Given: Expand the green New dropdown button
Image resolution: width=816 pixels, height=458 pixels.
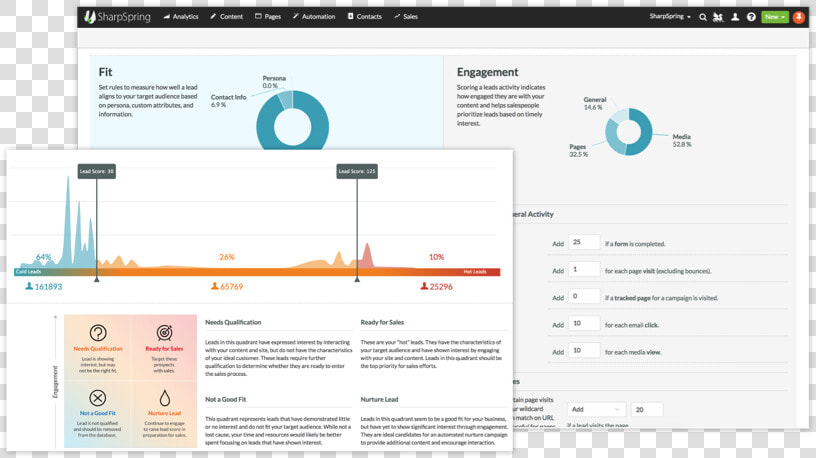Looking at the screenshot, I should 775,17.
